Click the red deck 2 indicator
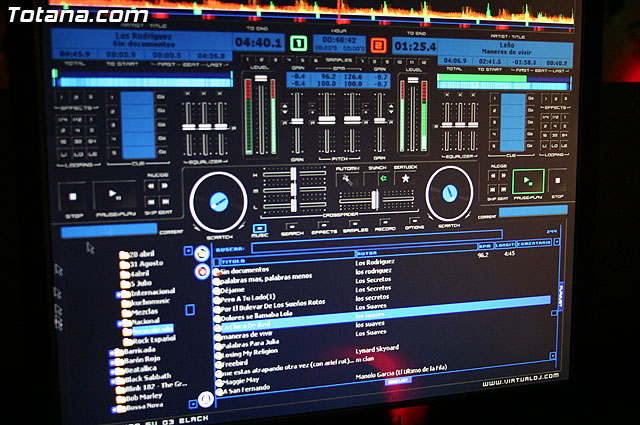Image resolution: width=640 pixels, height=425 pixels. click(x=378, y=44)
